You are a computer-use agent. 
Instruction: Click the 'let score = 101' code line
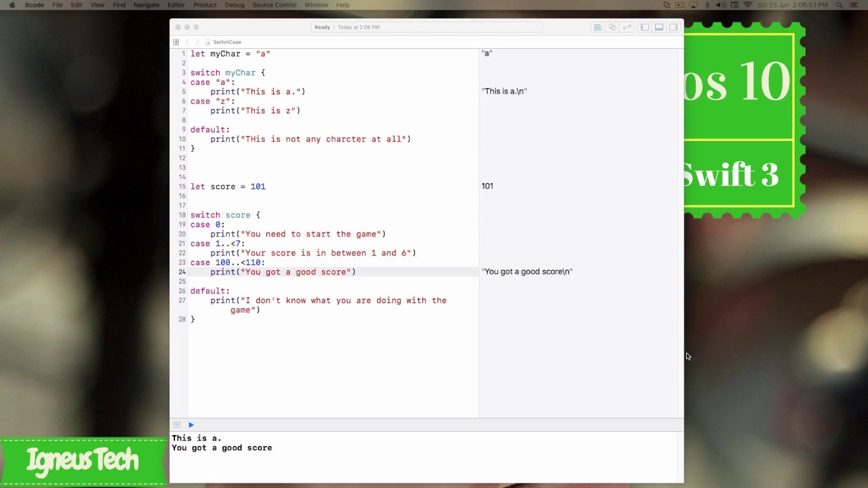(228, 186)
